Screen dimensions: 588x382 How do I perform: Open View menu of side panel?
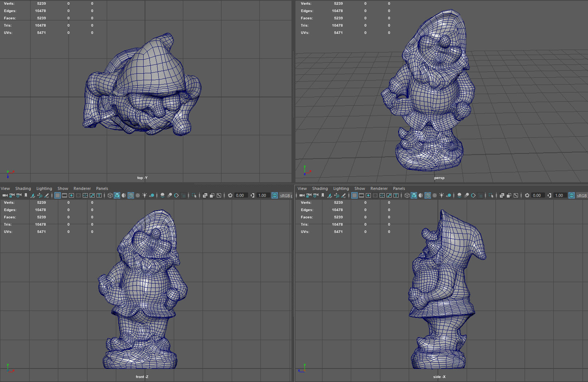[x=302, y=188]
